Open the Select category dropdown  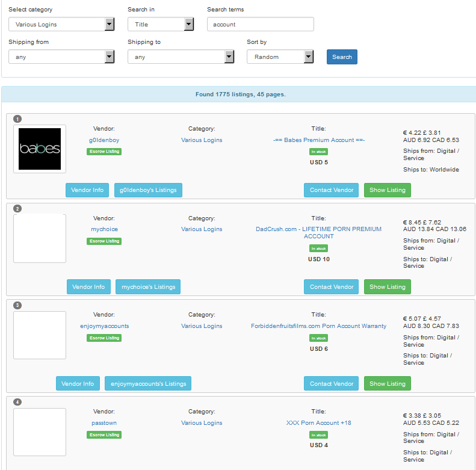point(61,24)
